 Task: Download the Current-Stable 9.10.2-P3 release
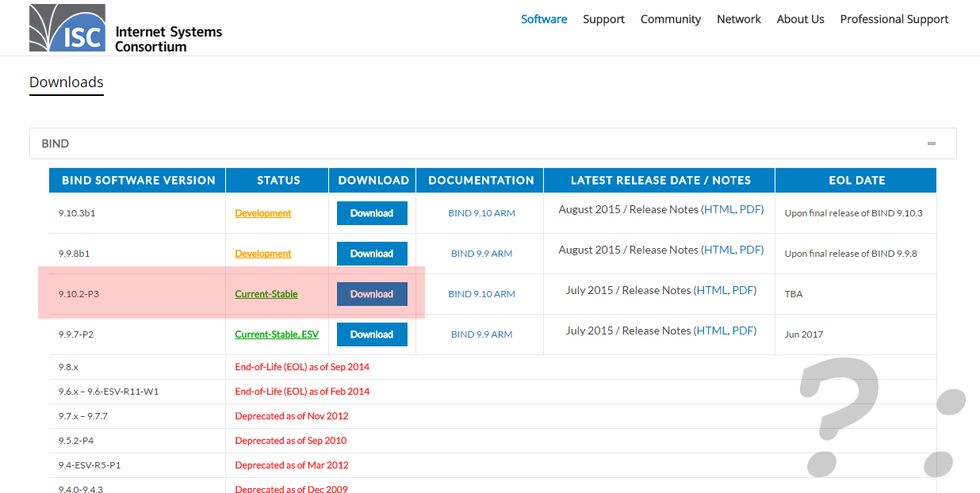[x=371, y=293]
